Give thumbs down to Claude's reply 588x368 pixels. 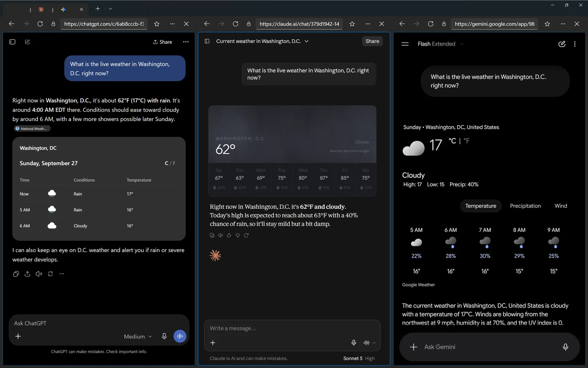[238, 235]
